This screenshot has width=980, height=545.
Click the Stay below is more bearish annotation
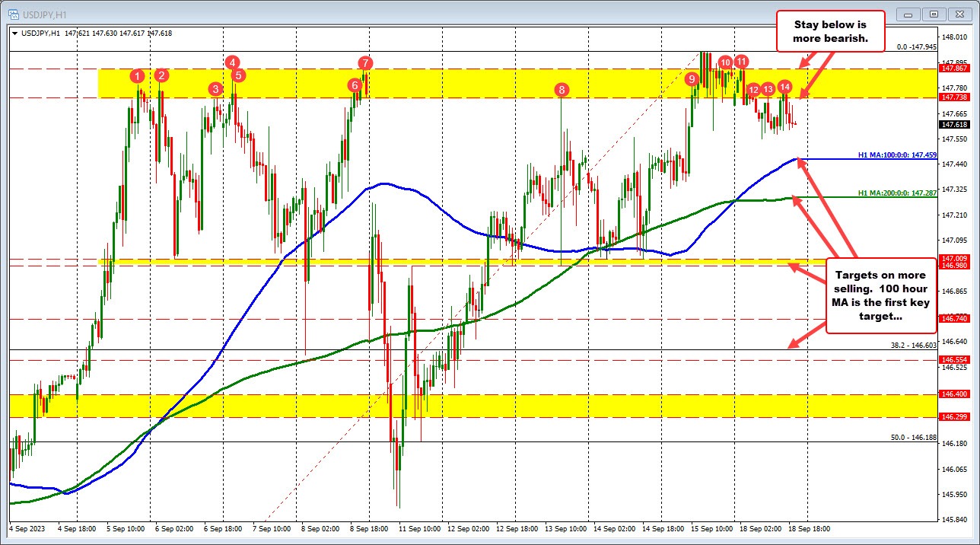point(831,31)
